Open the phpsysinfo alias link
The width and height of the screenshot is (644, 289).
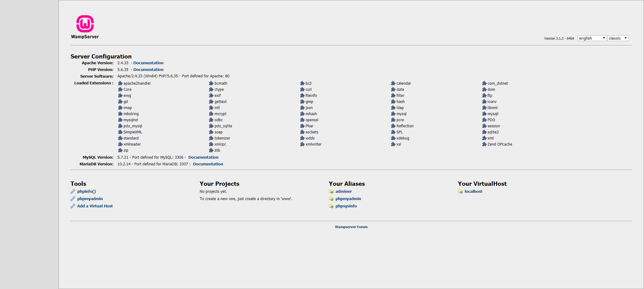point(346,206)
